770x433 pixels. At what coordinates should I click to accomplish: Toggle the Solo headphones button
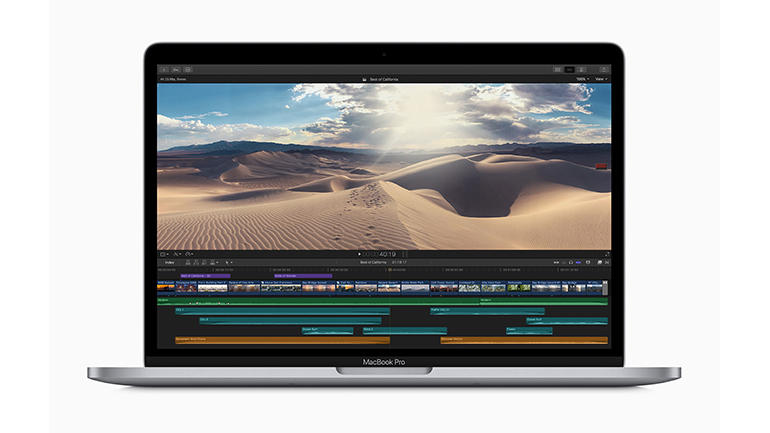coord(571,263)
